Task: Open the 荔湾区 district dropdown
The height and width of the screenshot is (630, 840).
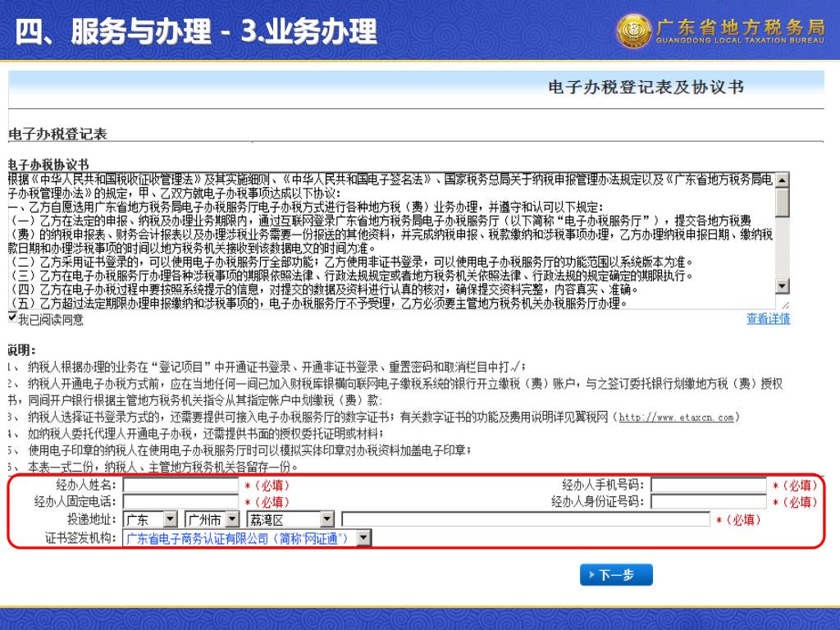Action: (x=290, y=519)
